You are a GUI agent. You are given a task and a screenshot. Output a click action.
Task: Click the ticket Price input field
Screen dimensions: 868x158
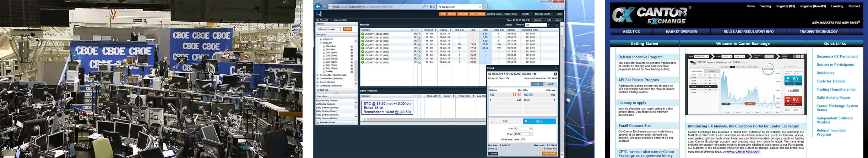521,134
